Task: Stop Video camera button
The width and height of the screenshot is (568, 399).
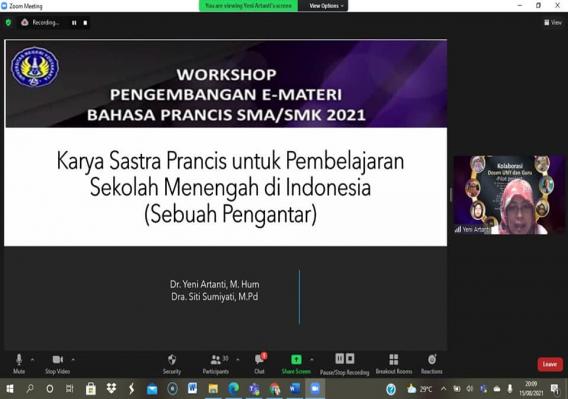Action: 58,364
